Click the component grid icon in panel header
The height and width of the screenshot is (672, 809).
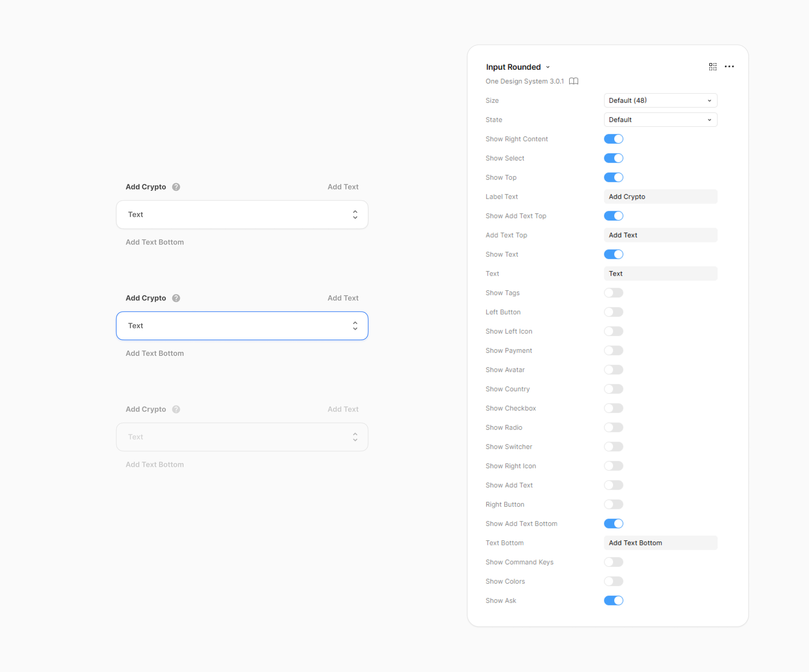coord(712,67)
